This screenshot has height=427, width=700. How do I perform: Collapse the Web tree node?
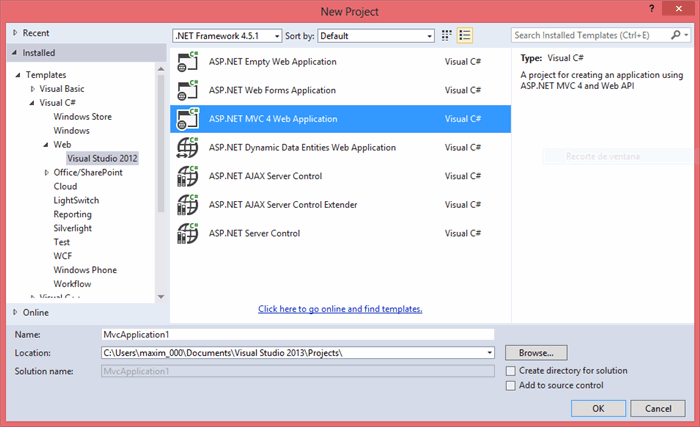[x=46, y=145]
